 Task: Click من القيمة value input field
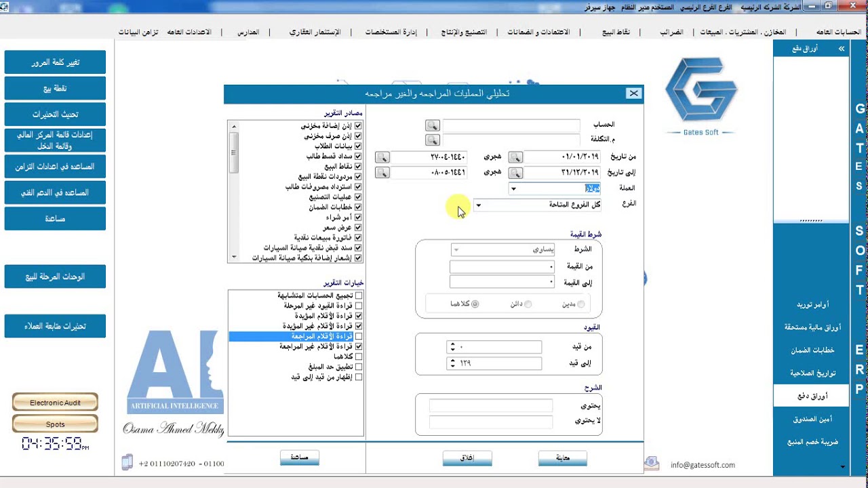click(x=502, y=266)
